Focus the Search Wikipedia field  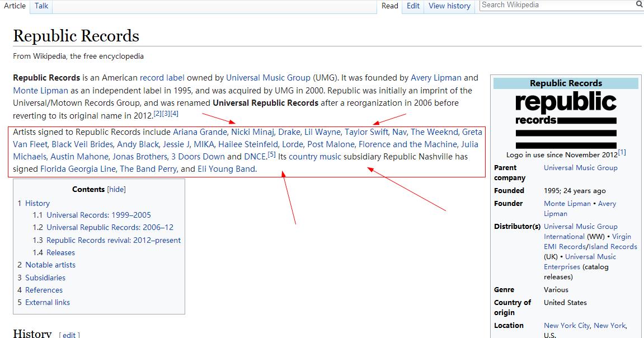[x=557, y=5]
